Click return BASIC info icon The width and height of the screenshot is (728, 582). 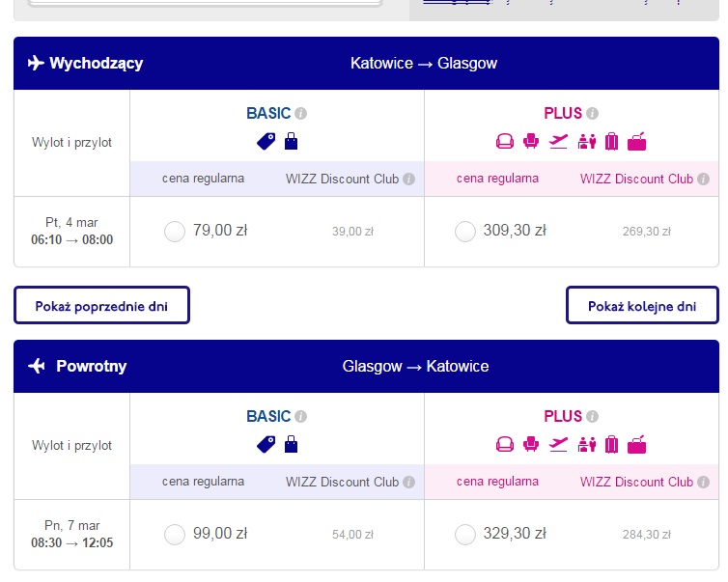coord(301,416)
